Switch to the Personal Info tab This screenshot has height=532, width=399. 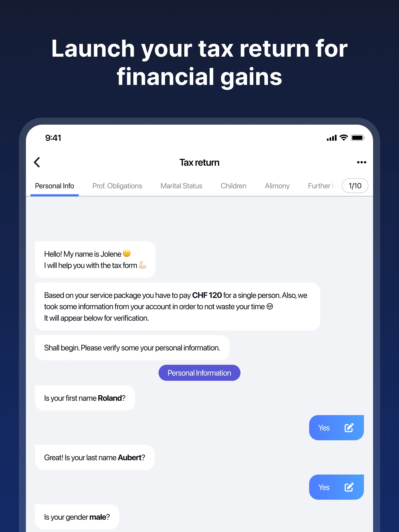pos(55,186)
